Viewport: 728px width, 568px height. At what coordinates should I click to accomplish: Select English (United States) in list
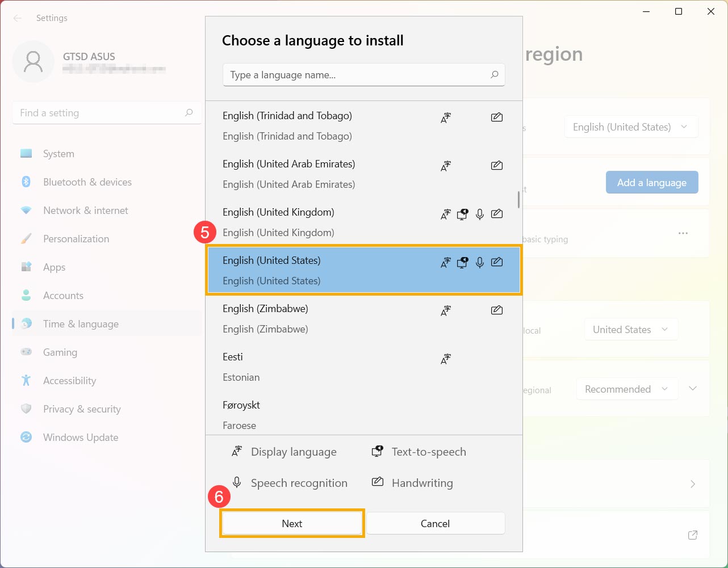tap(363, 270)
